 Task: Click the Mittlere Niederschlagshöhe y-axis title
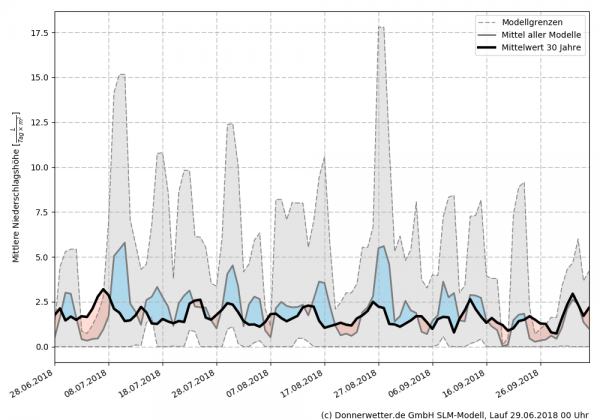pyautogui.click(x=16, y=190)
